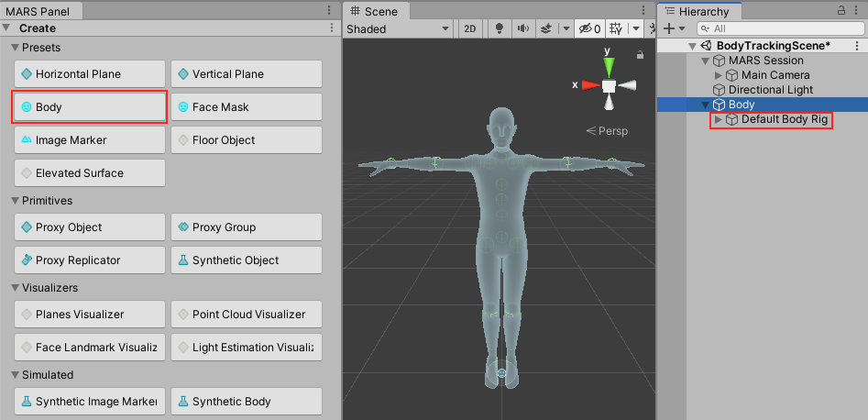This screenshot has height=420, width=868.
Task: Toggle scene lighting bulb icon
Action: coord(498,28)
